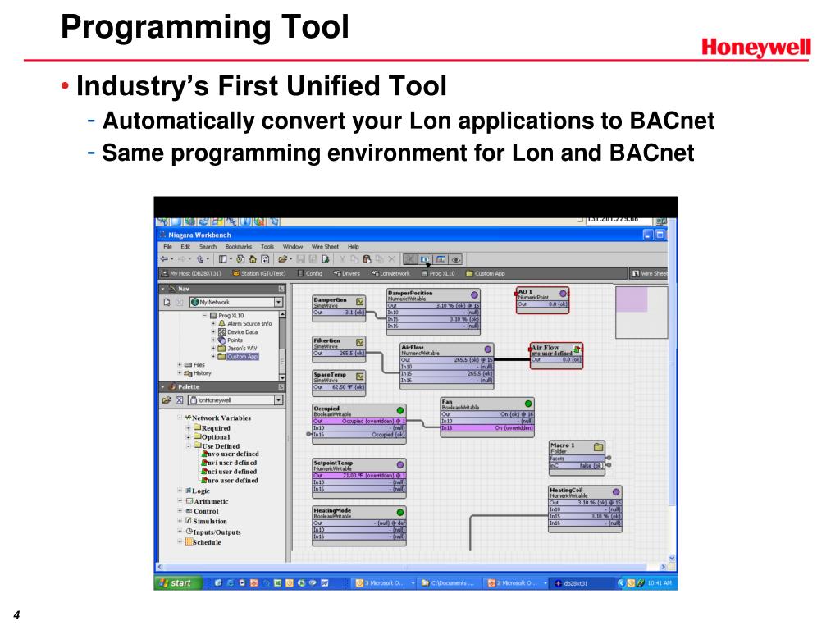Expand the History node
The height and width of the screenshot is (630, 840).
[180, 373]
